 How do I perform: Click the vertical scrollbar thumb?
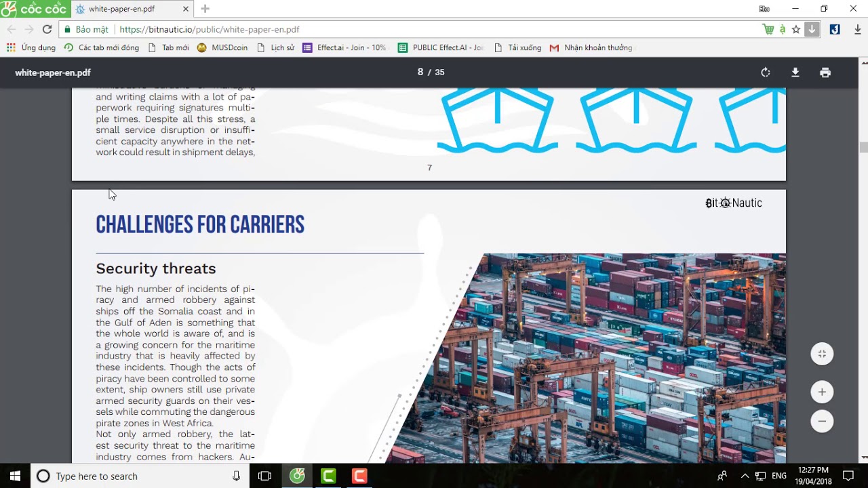point(863,148)
